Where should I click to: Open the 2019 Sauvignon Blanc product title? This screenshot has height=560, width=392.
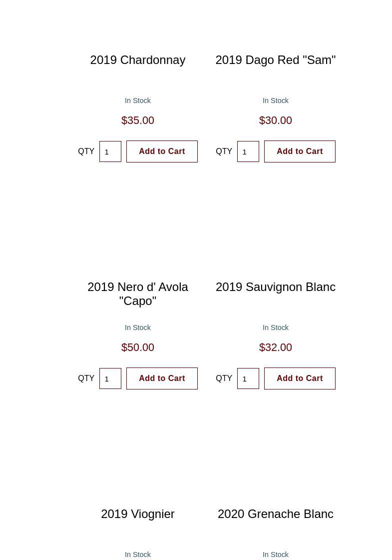click(x=276, y=287)
